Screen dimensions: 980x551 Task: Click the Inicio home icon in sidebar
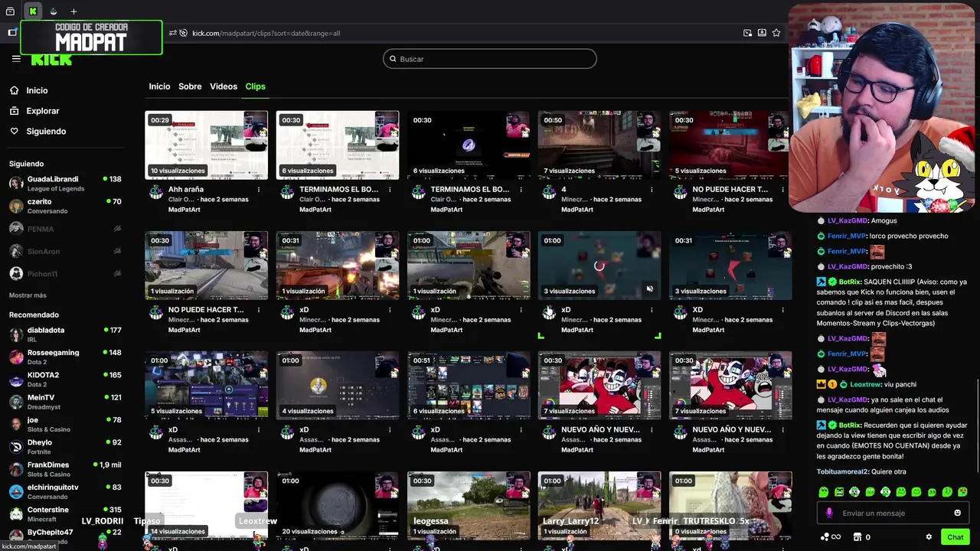pyautogui.click(x=14, y=90)
